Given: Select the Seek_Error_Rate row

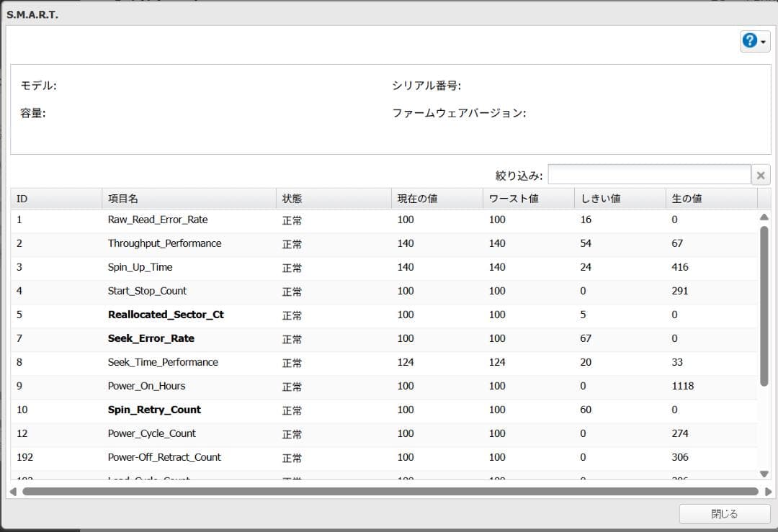Looking at the screenshot, I should pos(288,338).
